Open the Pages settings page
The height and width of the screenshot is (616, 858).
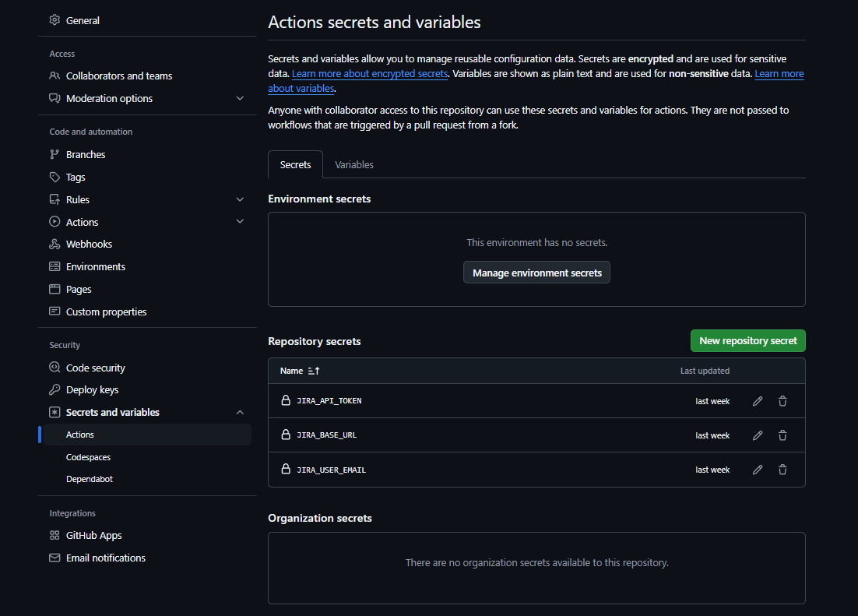tap(79, 289)
